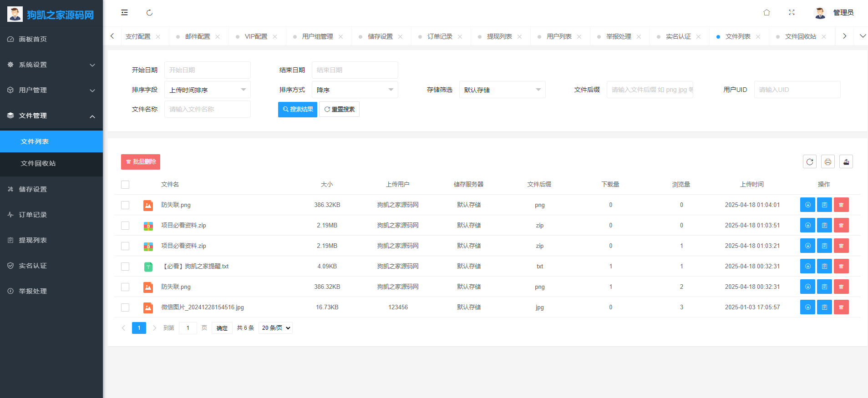Tick the checkbox for first 项目必看资料.zip row
Viewport: 868px width, 398px height.
pyautogui.click(x=125, y=226)
